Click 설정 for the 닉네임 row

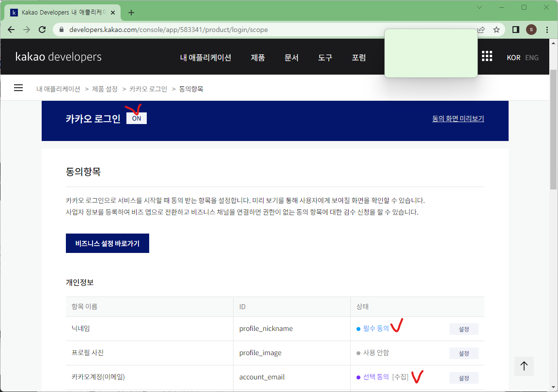click(x=464, y=329)
